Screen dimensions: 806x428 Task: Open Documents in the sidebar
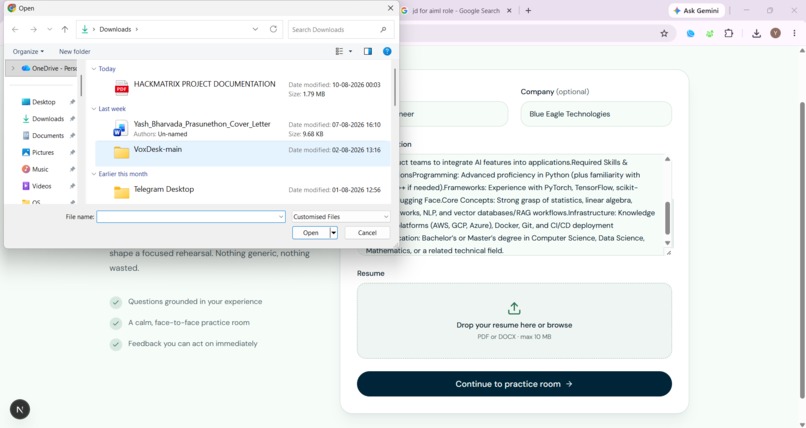pos(47,136)
